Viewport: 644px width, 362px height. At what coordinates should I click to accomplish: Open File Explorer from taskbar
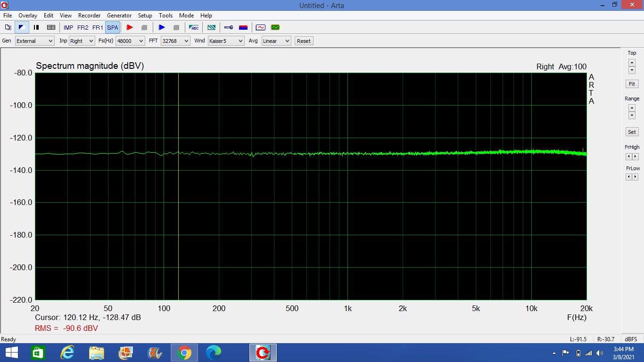(x=97, y=353)
